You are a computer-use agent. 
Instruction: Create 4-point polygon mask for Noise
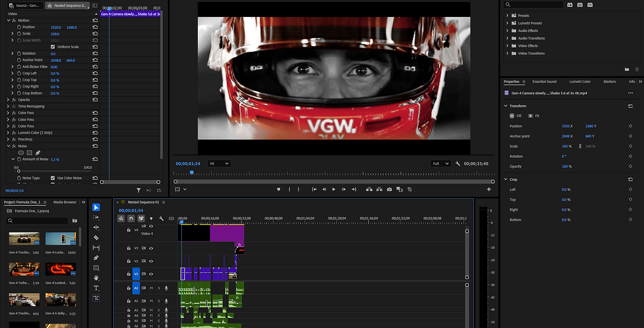30,153
